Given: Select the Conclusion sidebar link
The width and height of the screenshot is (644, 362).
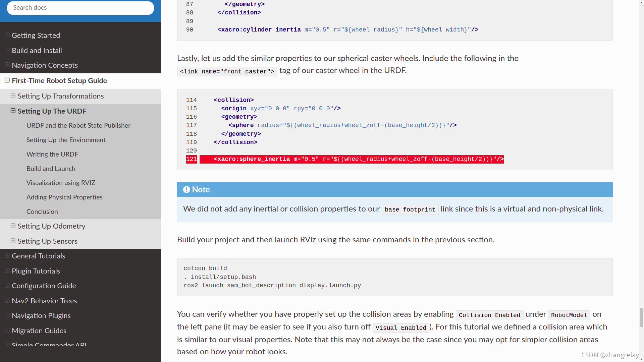Looking at the screenshot, I should point(42,212).
